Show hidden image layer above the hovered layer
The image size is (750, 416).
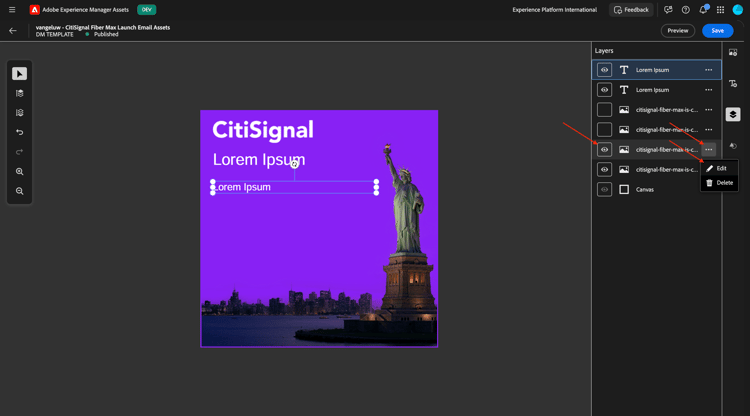[604, 130]
